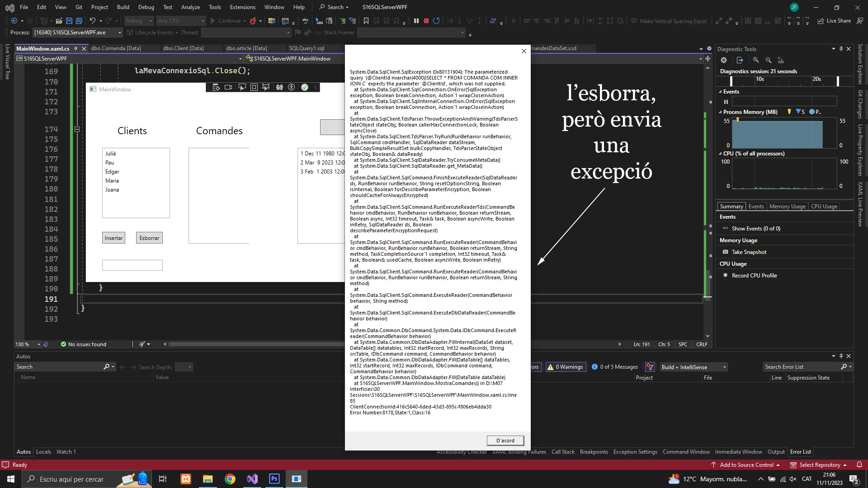Open Diagnostic Tools settings gear
Screen dimensions: 868x488
[x=724, y=60]
